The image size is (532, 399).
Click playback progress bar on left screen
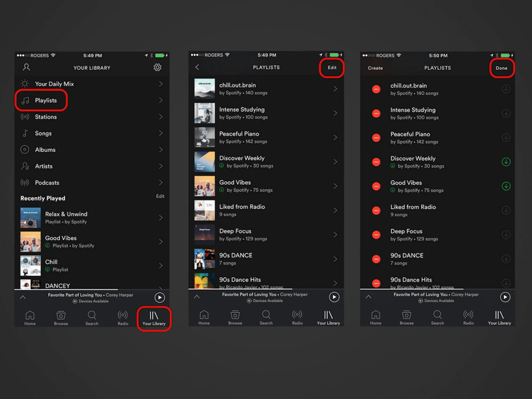(x=92, y=289)
